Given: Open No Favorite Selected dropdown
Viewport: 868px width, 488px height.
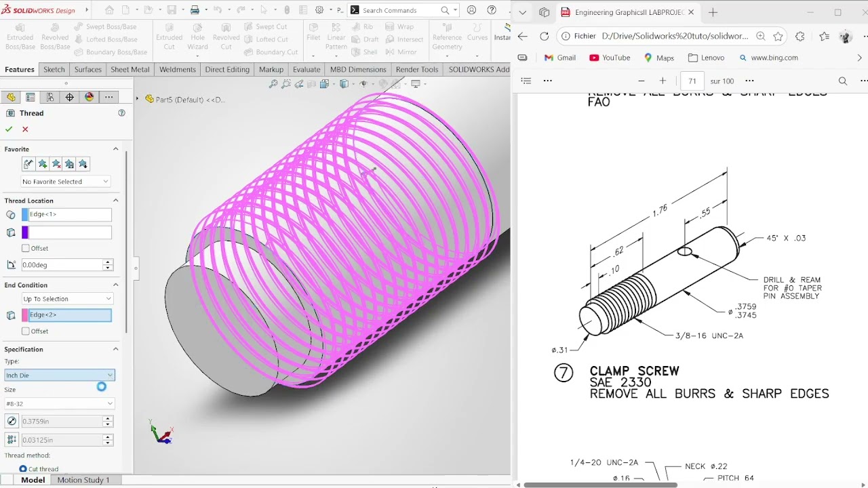Looking at the screenshot, I should 66,182.
